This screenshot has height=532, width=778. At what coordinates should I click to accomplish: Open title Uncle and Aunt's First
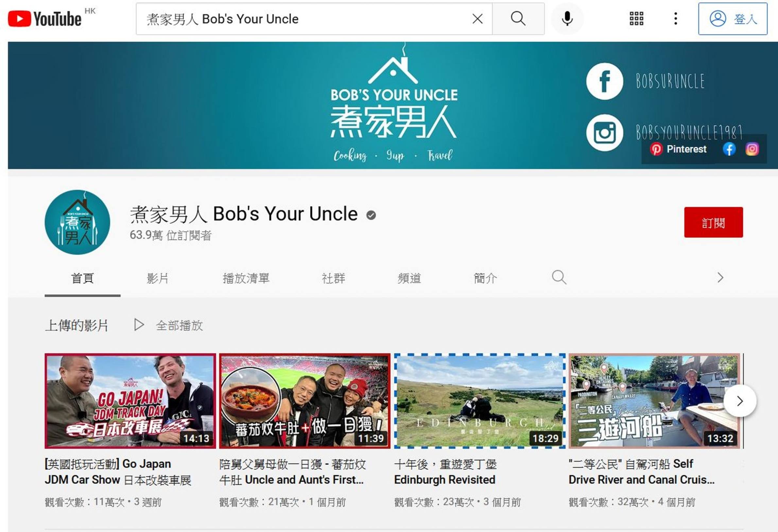click(x=292, y=472)
